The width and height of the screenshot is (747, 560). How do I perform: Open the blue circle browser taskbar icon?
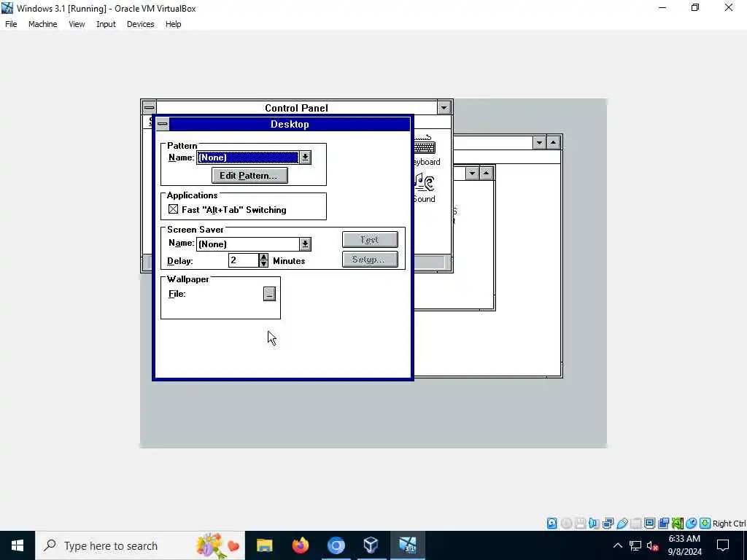[x=336, y=545]
